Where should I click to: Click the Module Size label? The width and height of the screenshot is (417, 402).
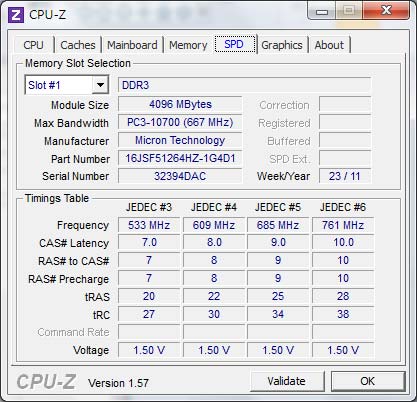[x=80, y=105]
